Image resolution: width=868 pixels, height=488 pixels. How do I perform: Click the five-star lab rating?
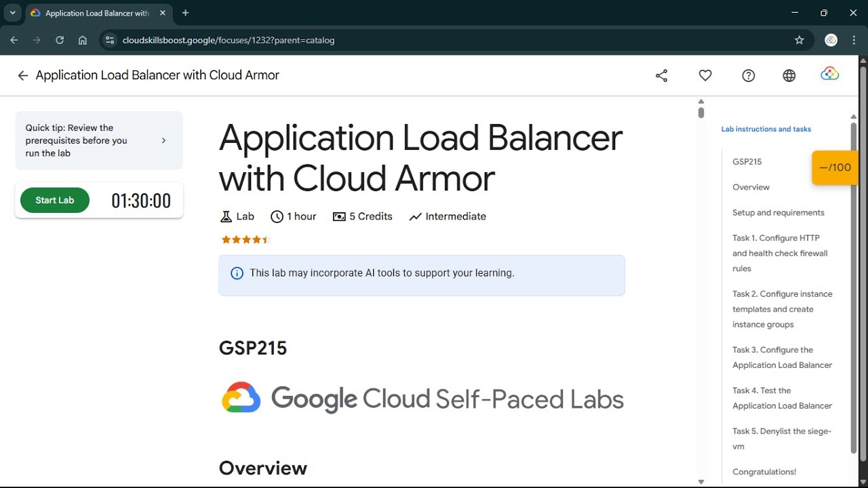tap(245, 239)
